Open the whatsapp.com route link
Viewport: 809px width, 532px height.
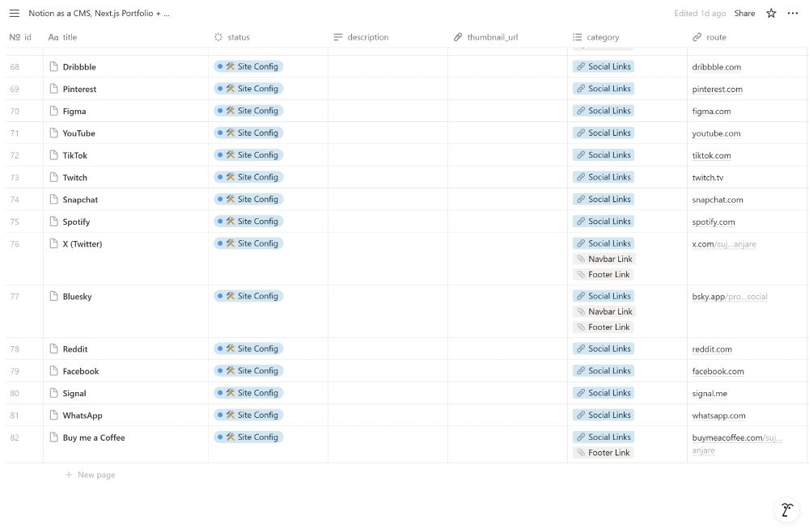pyautogui.click(x=718, y=416)
